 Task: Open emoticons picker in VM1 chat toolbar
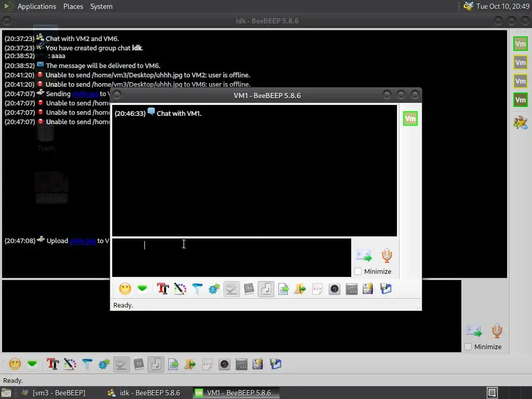pos(125,289)
